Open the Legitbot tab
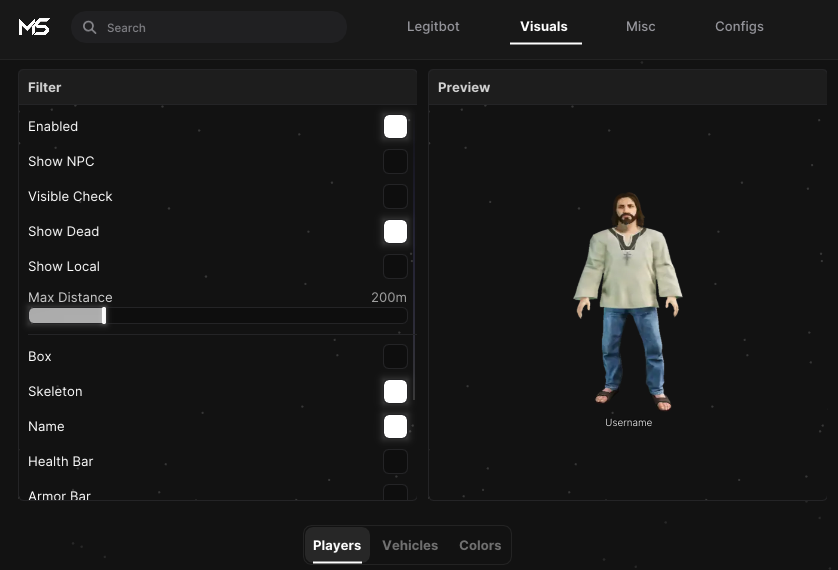The image size is (838, 570). click(433, 27)
